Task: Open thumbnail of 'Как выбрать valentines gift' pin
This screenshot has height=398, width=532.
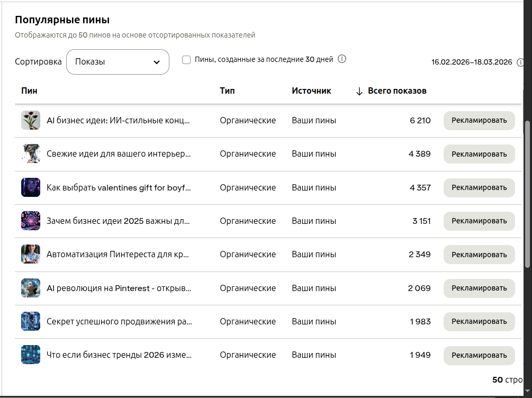Action: point(31,187)
